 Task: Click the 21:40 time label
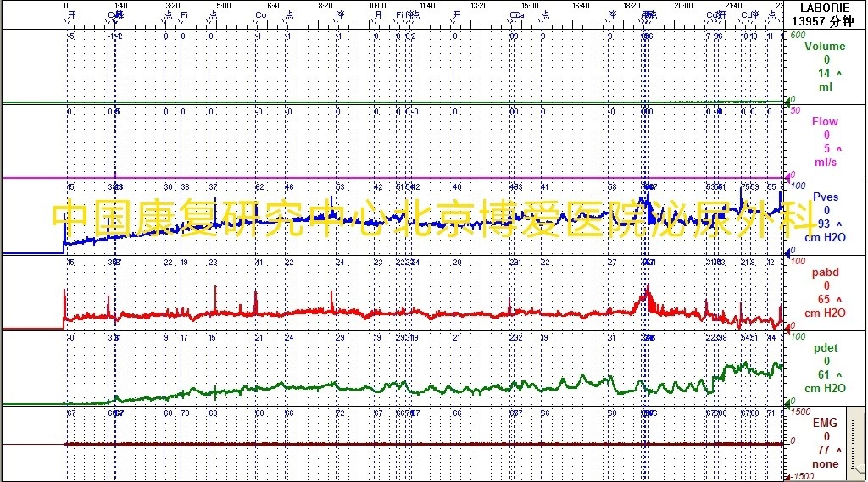pos(733,6)
